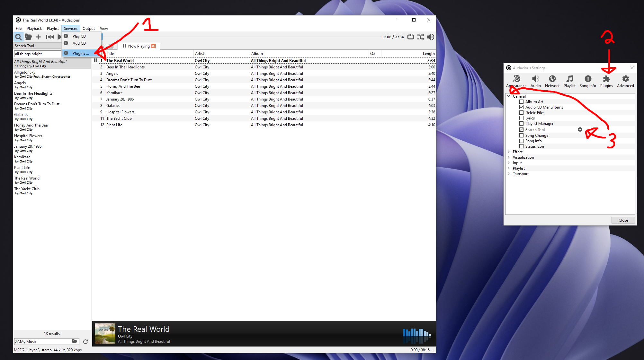Enable the Song Info plugin checkbox
Image resolution: width=644 pixels, height=360 pixels.
(x=521, y=141)
